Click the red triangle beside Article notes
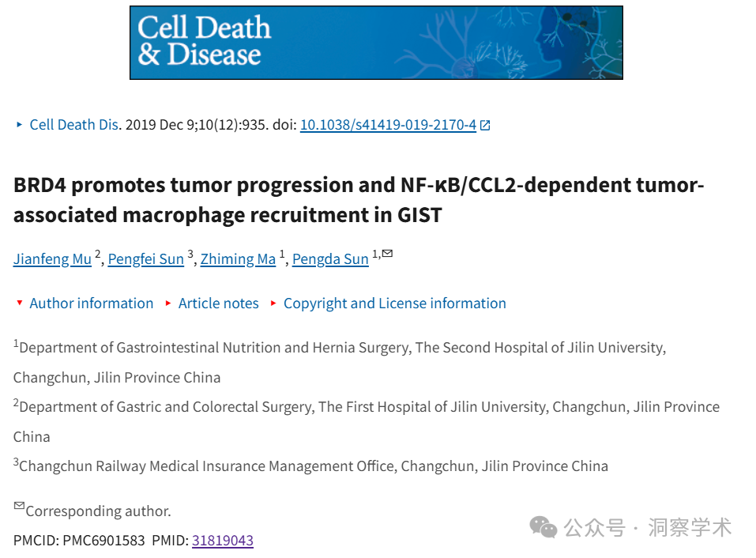This screenshot has height=558, width=756. [168, 304]
